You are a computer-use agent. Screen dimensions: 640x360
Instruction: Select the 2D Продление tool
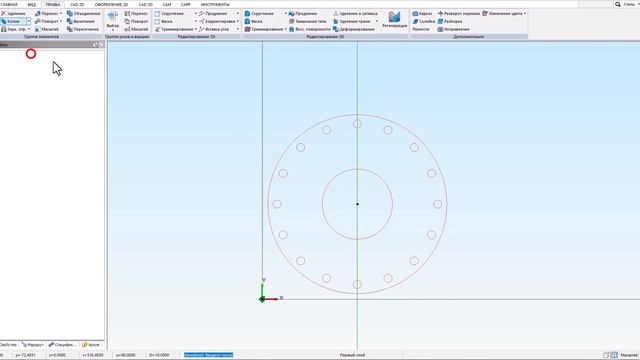coord(213,13)
